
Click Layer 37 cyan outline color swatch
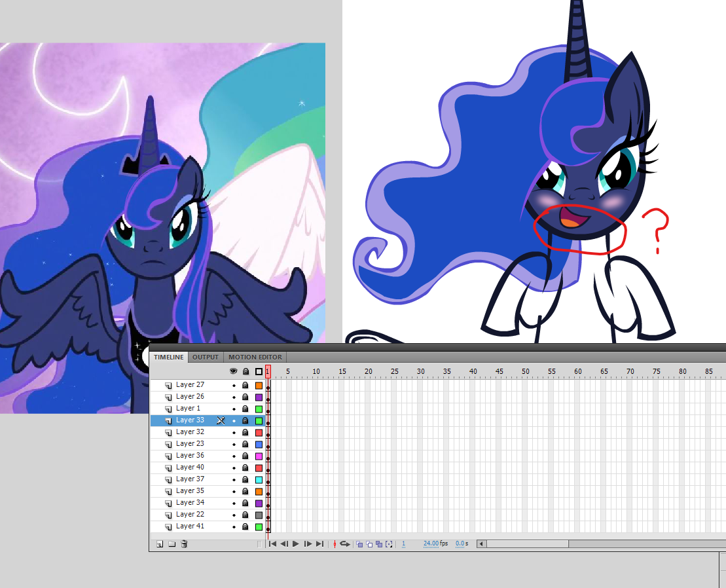coord(259,480)
